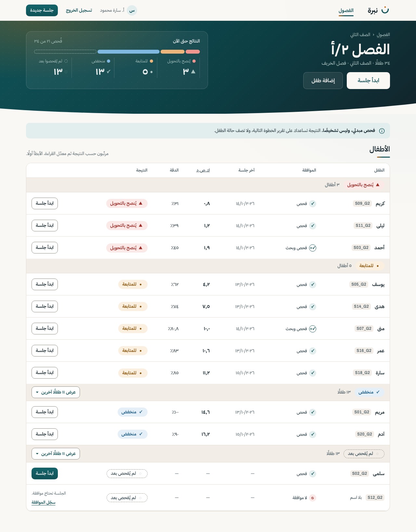Click the ك.ص.د column header
Image resolution: width=416 pixels, height=532 pixels.
point(203,170)
